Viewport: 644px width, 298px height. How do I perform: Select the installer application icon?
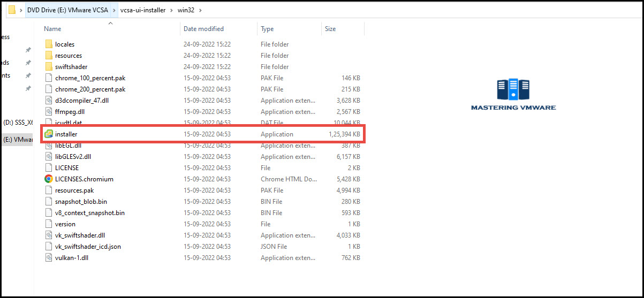[49, 134]
